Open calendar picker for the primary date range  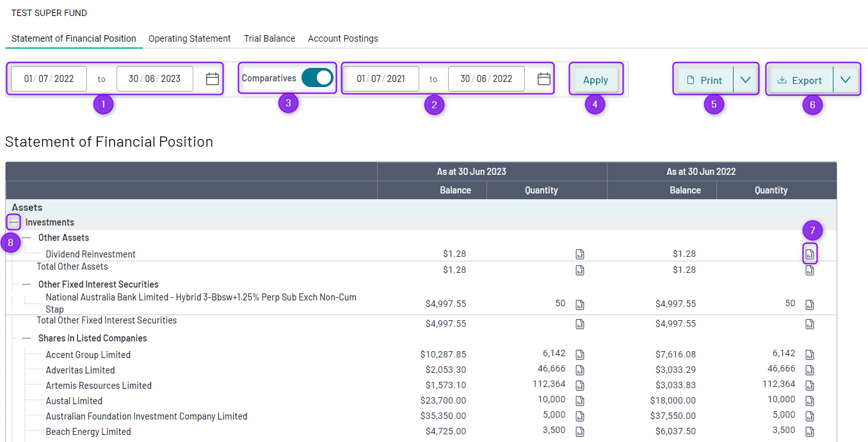[x=213, y=79]
